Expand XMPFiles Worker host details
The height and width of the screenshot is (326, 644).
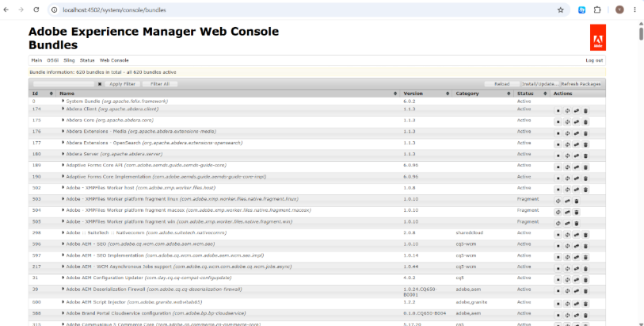click(x=63, y=187)
